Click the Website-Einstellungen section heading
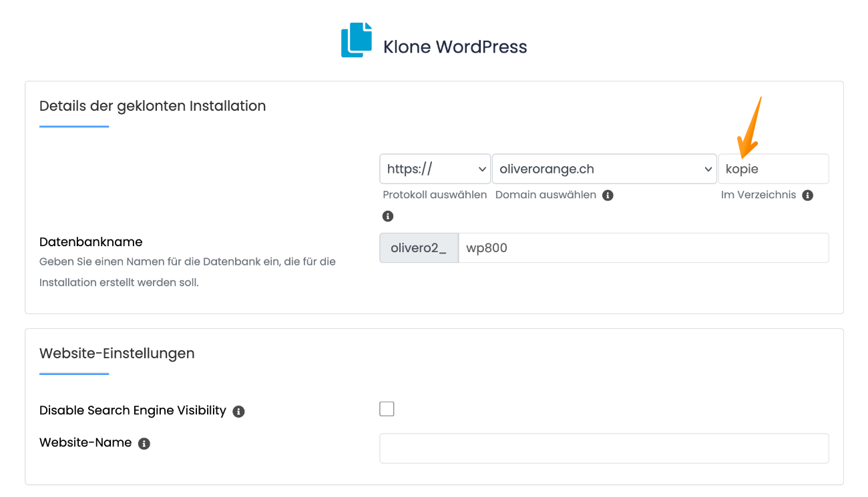Image resolution: width=868 pixels, height=497 pixels. 117,354
